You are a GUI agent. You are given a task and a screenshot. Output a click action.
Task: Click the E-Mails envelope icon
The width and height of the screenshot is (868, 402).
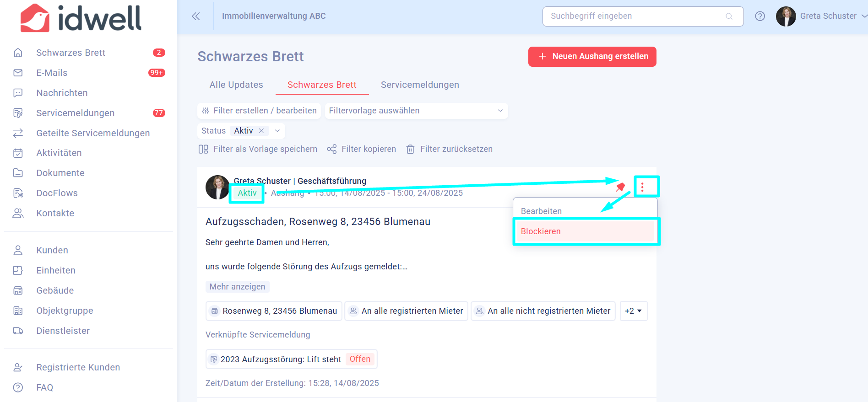[18, 73]
